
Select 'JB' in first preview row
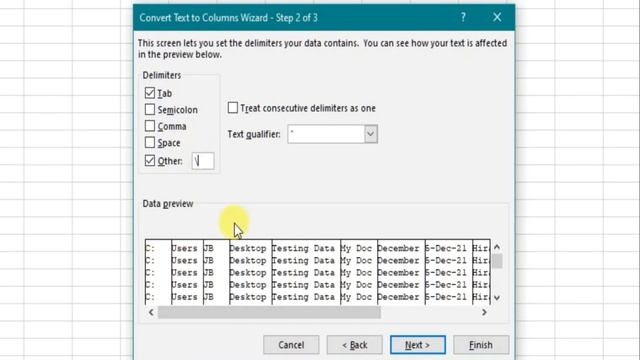(x=208, y=248)
